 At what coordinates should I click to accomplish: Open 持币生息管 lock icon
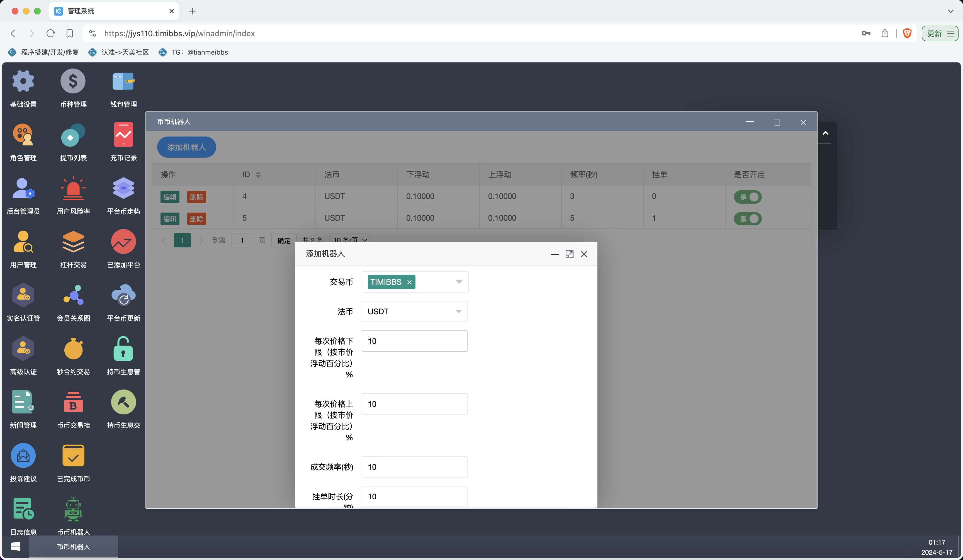(123, 348)
